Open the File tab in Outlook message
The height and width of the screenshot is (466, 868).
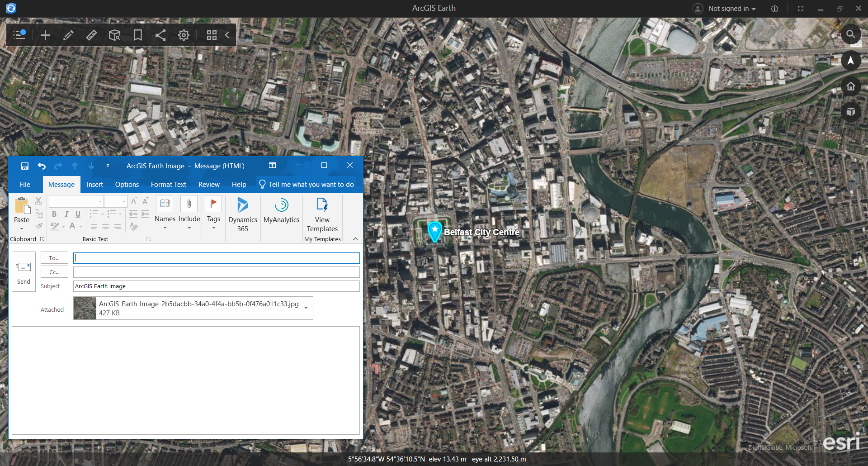[25, 185]
